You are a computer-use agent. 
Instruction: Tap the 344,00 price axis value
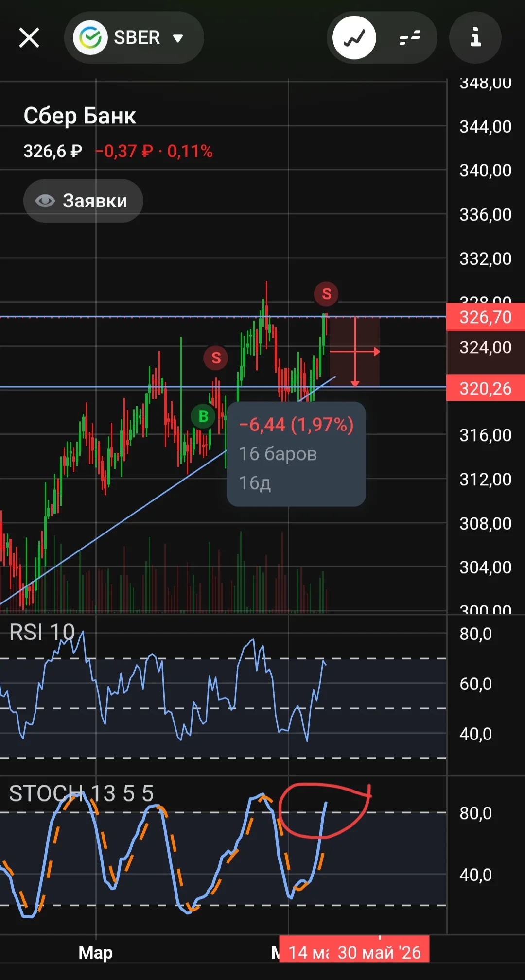coord(486,127)
